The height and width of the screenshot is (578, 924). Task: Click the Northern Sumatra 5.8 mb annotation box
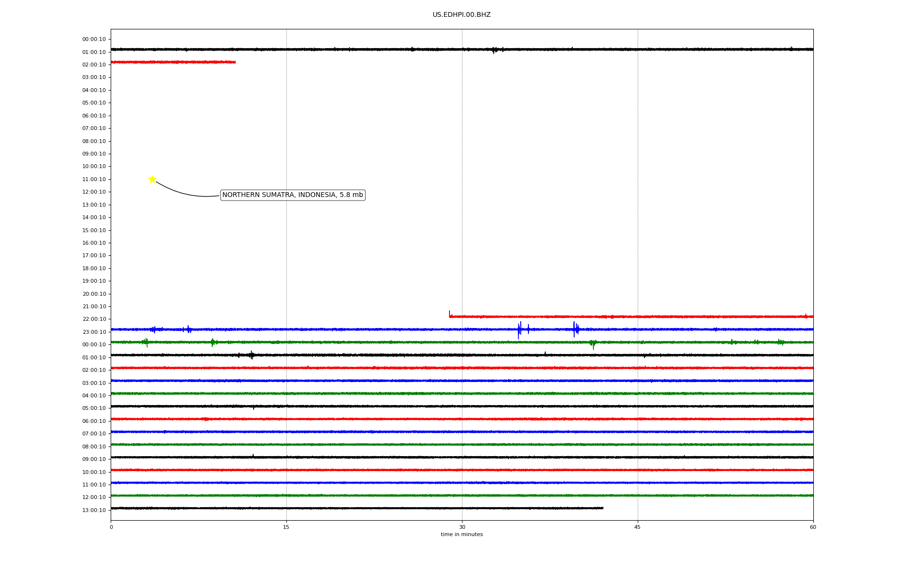click(x=293, y=195)
